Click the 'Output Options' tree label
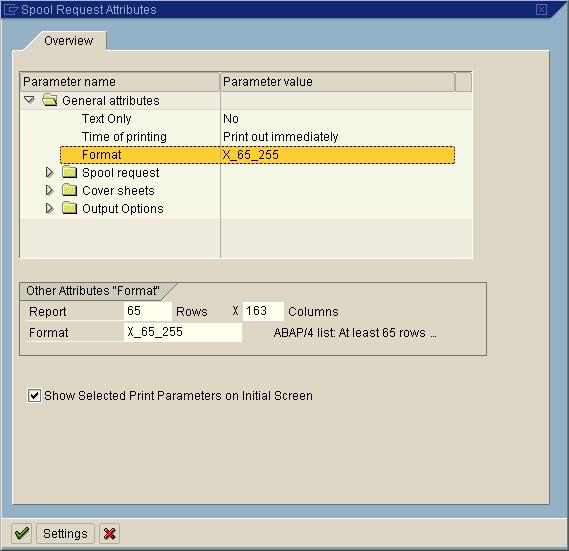Image resolution: width=569 pixels, height=551 pixels. coord(123,209)
